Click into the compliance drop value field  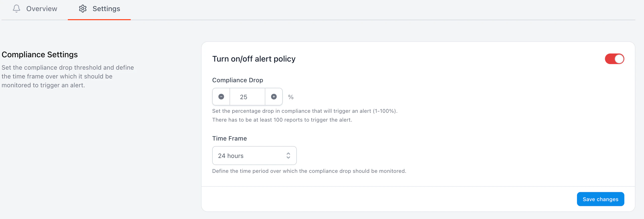247,97
